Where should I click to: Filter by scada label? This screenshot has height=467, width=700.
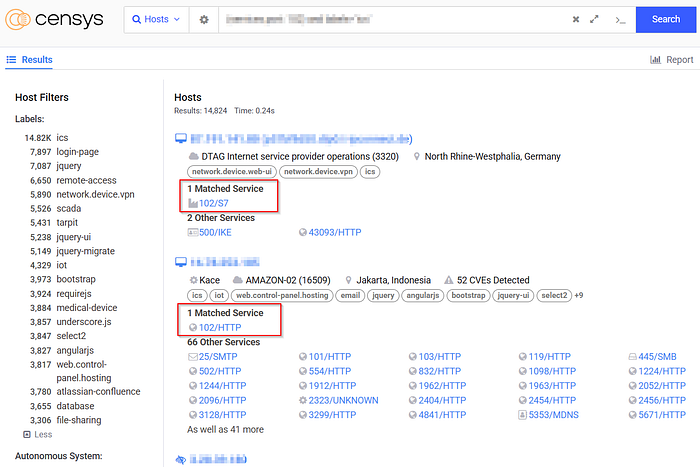click(x=69, y=208)
